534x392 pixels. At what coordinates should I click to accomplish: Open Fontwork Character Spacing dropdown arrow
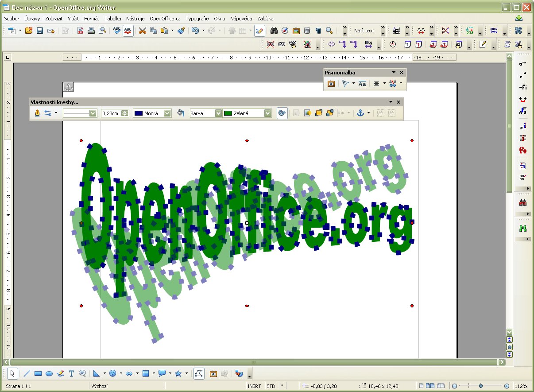pos(401,83)
